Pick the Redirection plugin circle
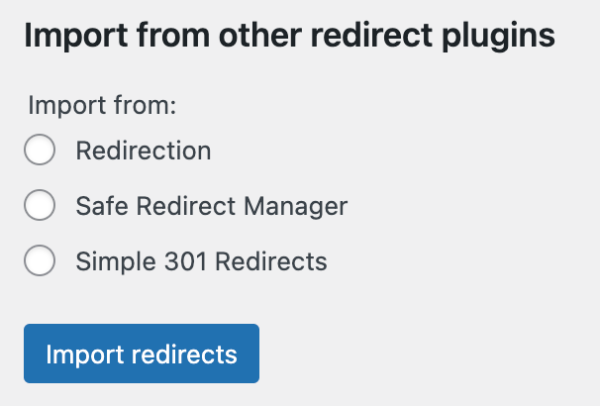 tap(40, 152)
